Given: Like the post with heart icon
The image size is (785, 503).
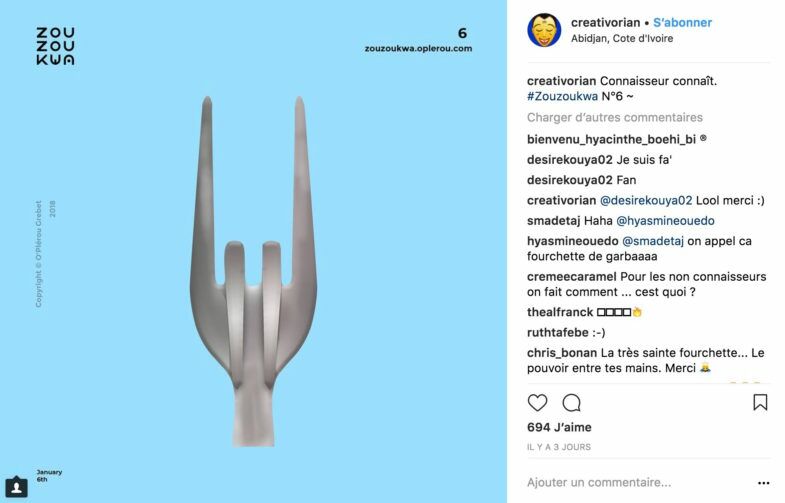Looking at the screenshot, I should click(x=537, y=402).
